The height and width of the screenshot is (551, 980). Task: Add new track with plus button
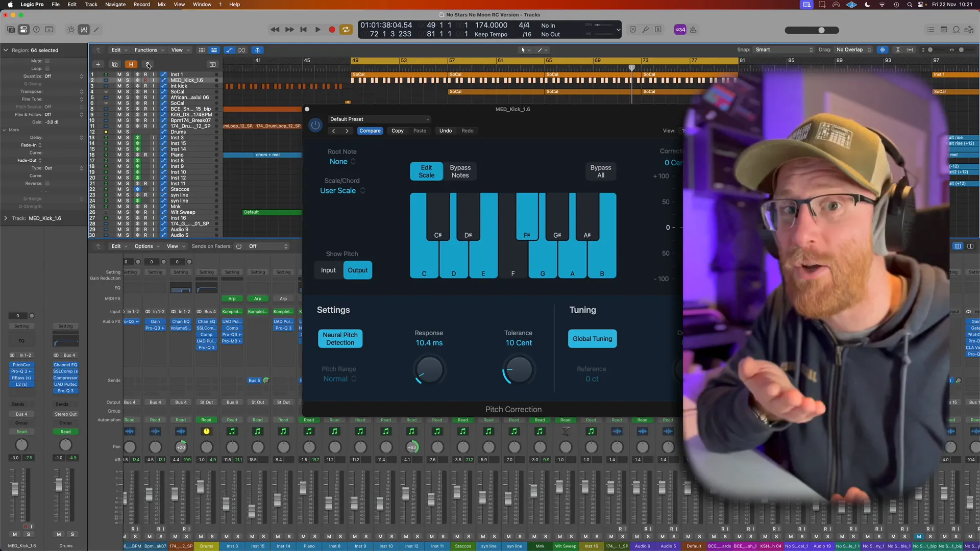(x=98, y=64)
